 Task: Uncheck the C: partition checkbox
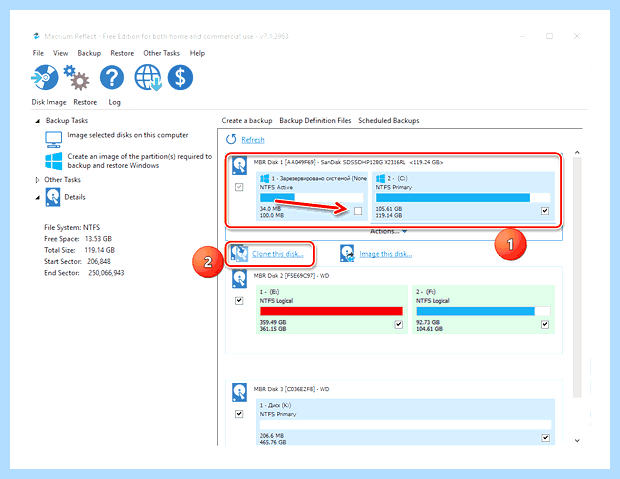tap(545, 211)
